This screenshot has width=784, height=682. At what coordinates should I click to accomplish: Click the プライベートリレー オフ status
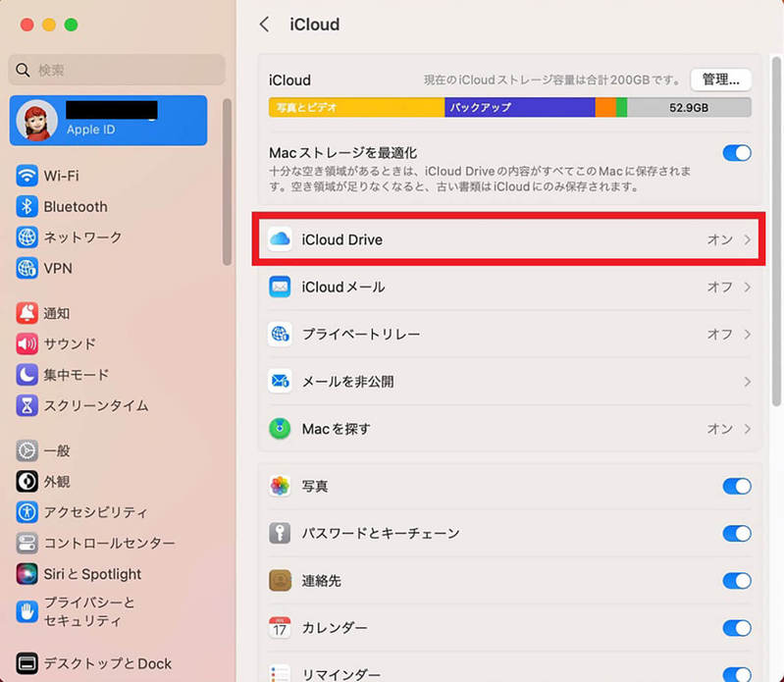click(719, 334)
